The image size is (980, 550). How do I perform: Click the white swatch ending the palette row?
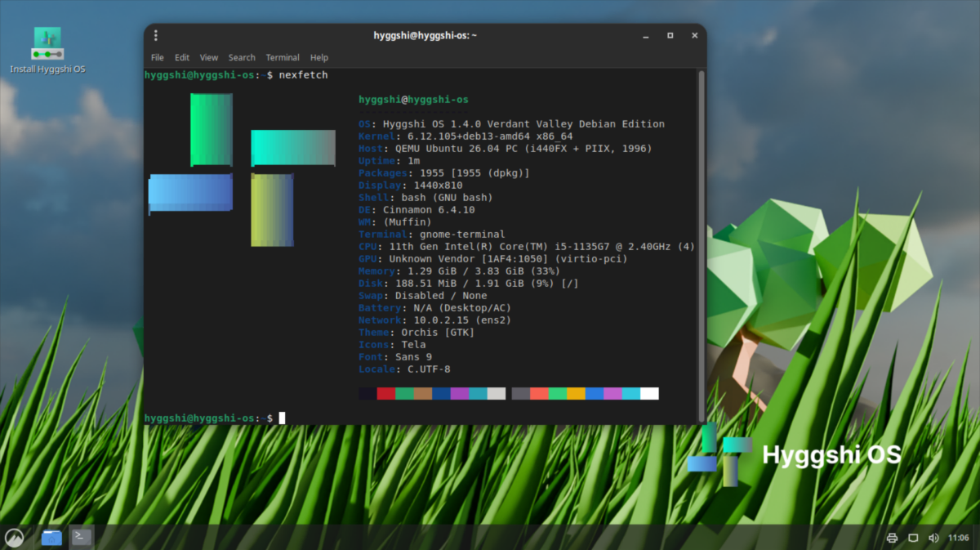pyautogui.click(x=649, y=394)
